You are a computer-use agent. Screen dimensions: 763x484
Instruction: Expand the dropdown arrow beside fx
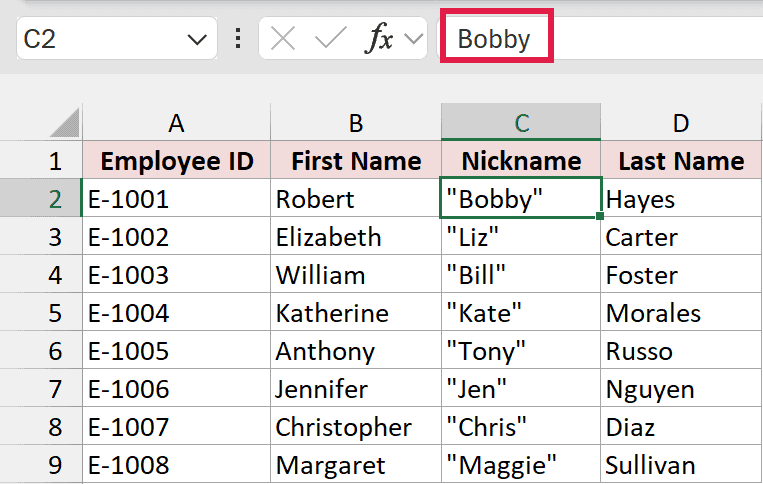tap(414, 38)
